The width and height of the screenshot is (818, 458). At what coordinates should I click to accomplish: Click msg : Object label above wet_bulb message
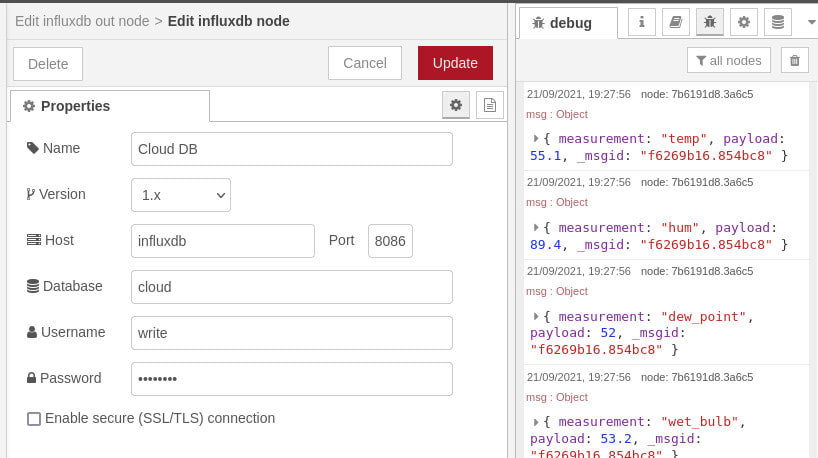click(557, 397)
